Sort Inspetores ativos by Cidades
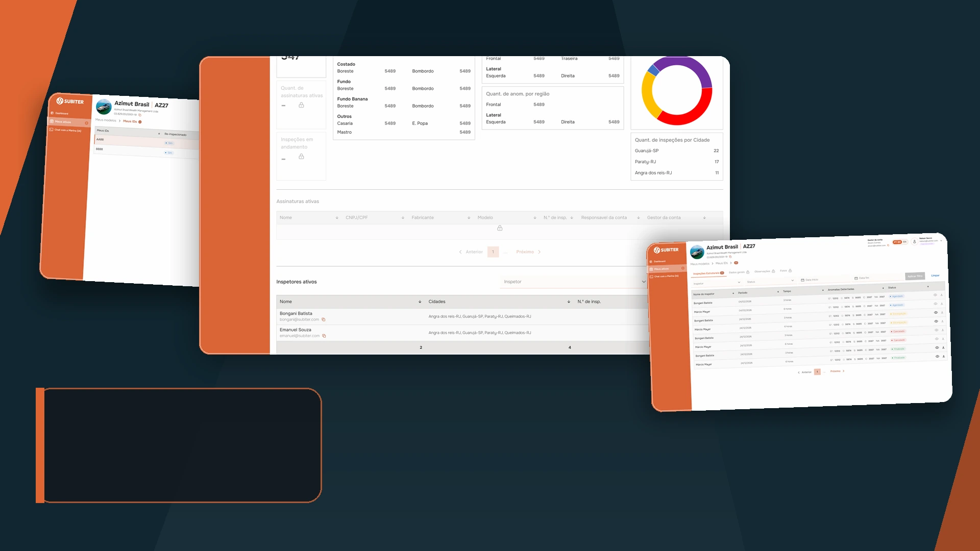Screen dimensions: 980x551 point(569,302)
